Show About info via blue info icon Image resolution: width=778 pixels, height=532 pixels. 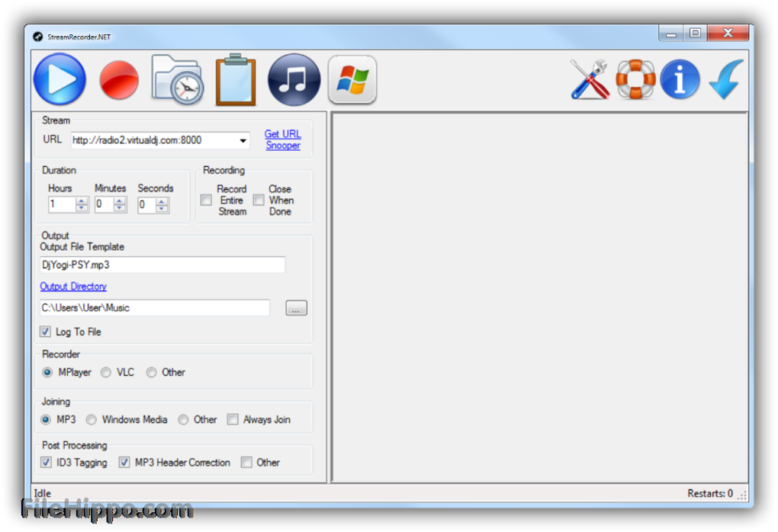[x=680, y=79]
